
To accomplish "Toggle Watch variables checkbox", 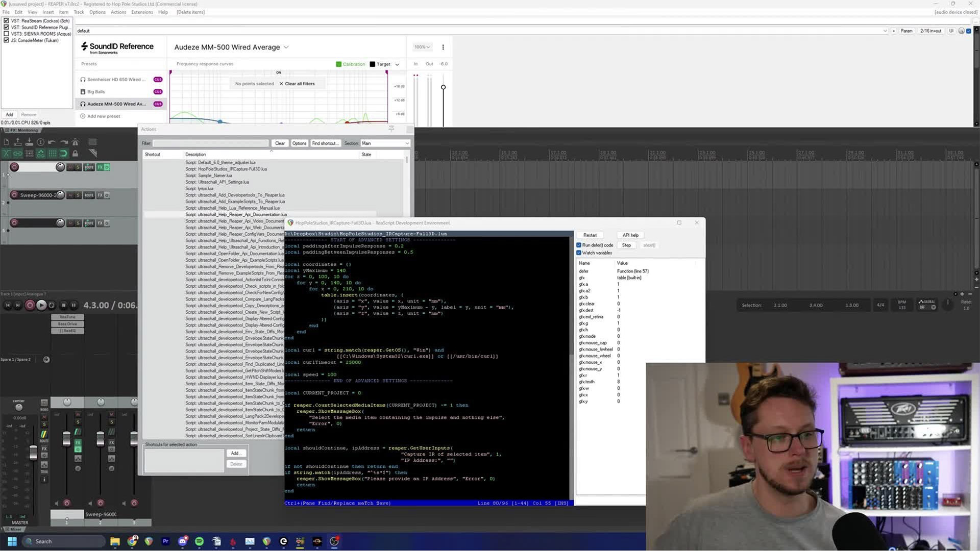I will click(x=579, y=253).
